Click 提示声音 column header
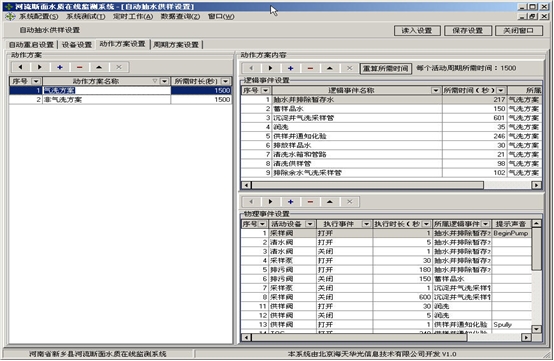This screenshot has height=361, width=554. click(511, 224)
